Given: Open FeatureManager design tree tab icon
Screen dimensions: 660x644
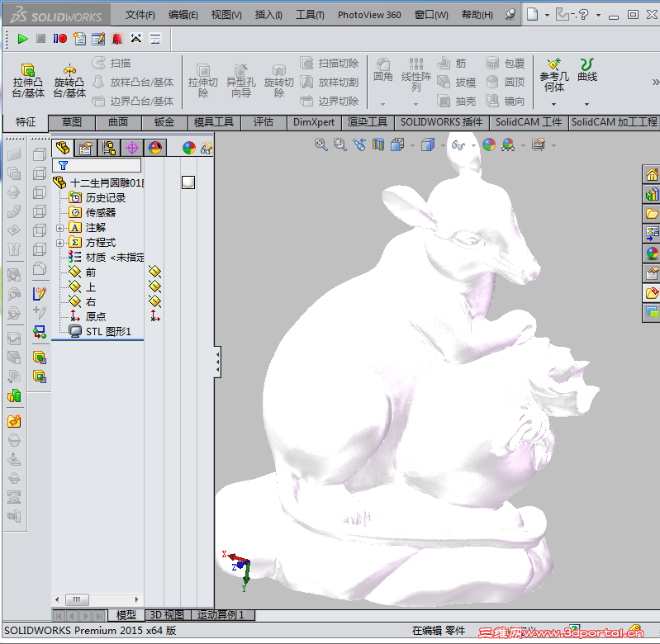Looking at the screenshot, I should pyautogui.click(x=63, y=148).
